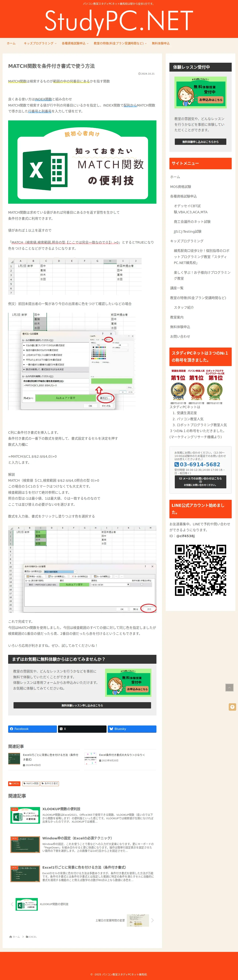
Task: Click the home icon in the breadcrumb
Action: tap(11, 937)
